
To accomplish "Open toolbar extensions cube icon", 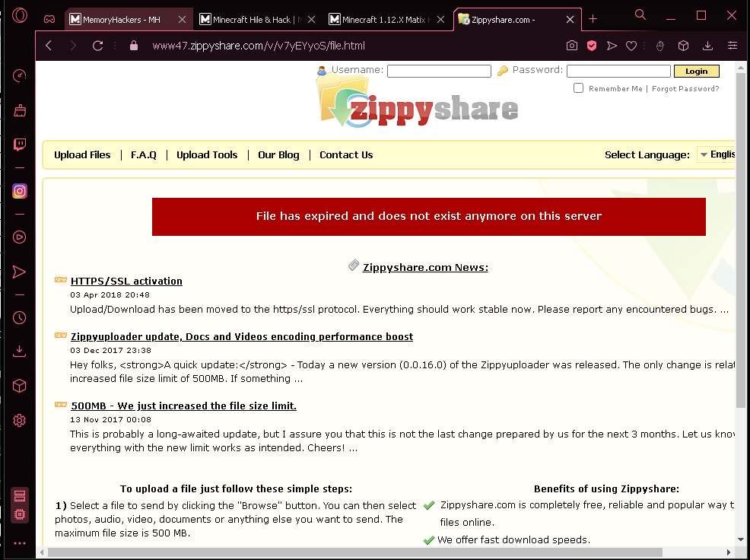I will [684, 46].
